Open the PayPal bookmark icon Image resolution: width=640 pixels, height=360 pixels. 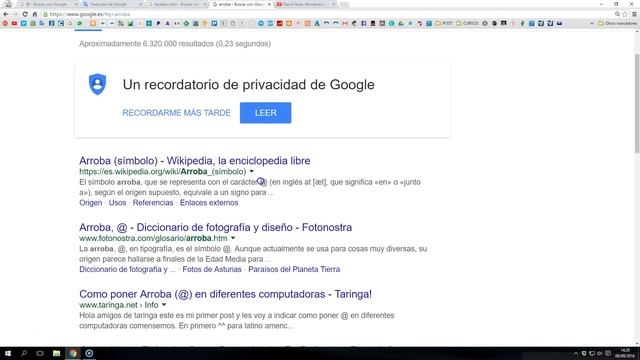pos(158,23)
